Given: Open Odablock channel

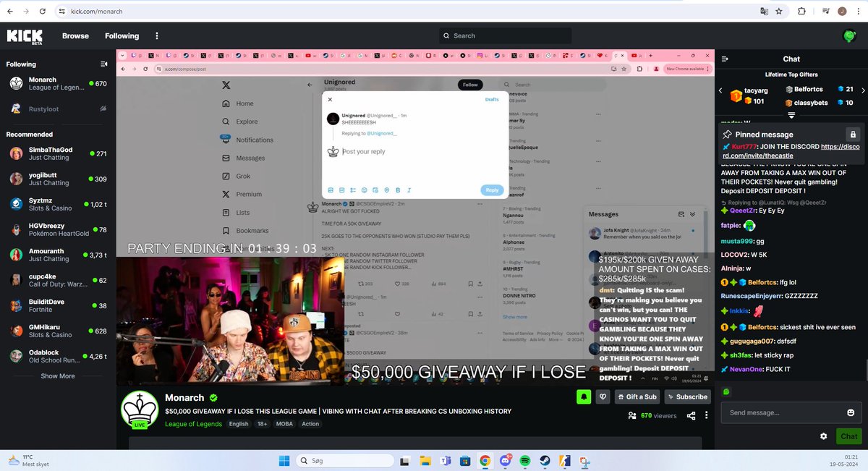Looking at the screenshot, I should pos(58,356).
